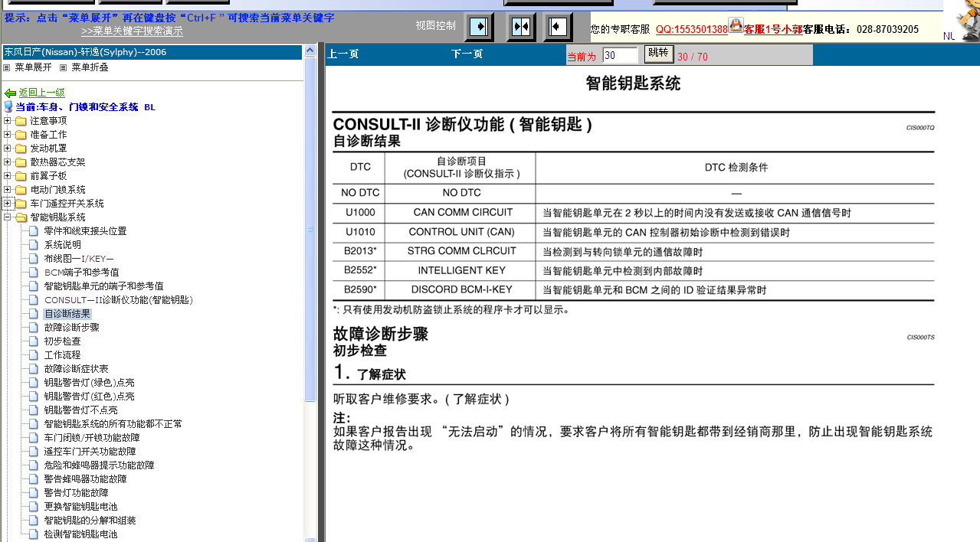This screenshot has height=542, width=980.
Task: Click the left panel vertical scrollbar thumb
Action: click(x=310, y=229)
